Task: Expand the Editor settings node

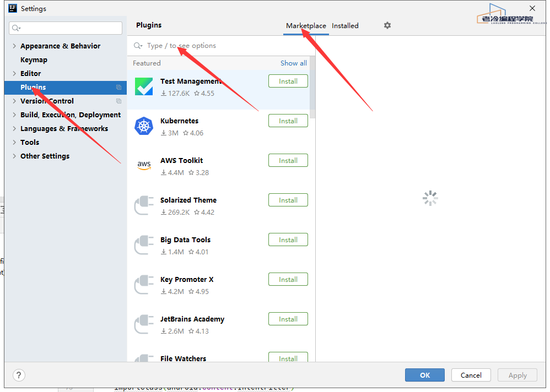Action: 14,73
